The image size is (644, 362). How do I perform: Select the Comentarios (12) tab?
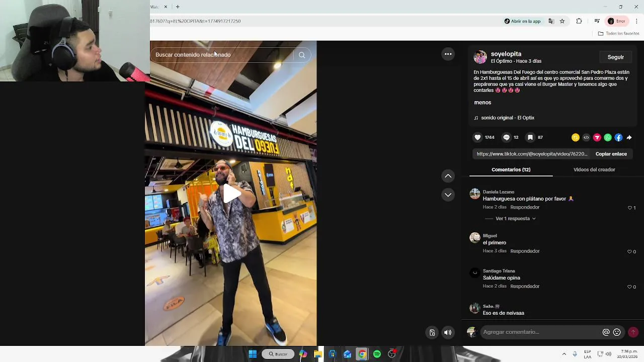click(511, 170)
